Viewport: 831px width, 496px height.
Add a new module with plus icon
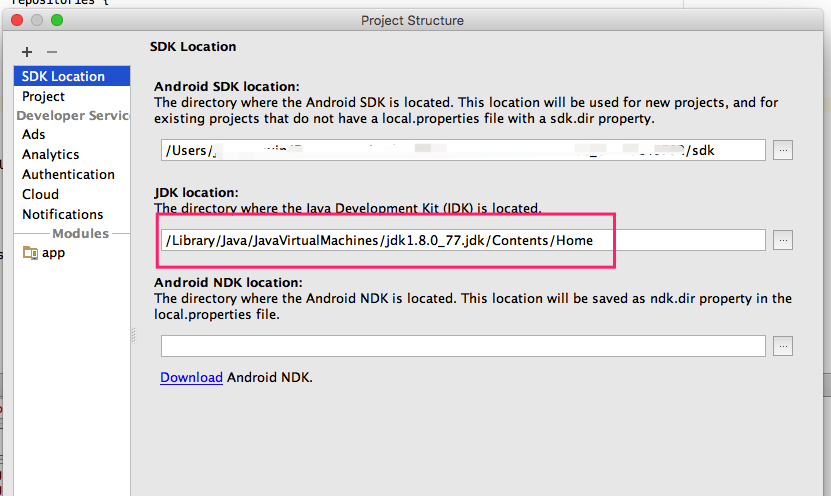27,52
